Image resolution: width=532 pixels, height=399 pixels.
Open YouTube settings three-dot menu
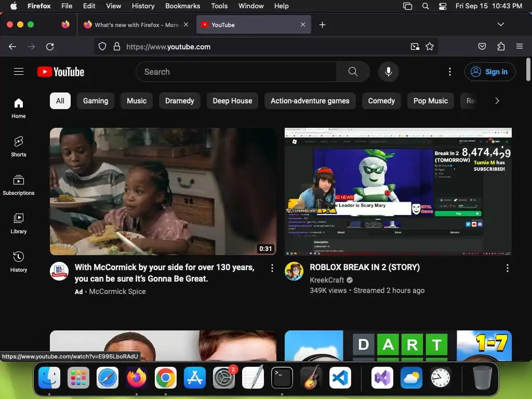(450, 72)
